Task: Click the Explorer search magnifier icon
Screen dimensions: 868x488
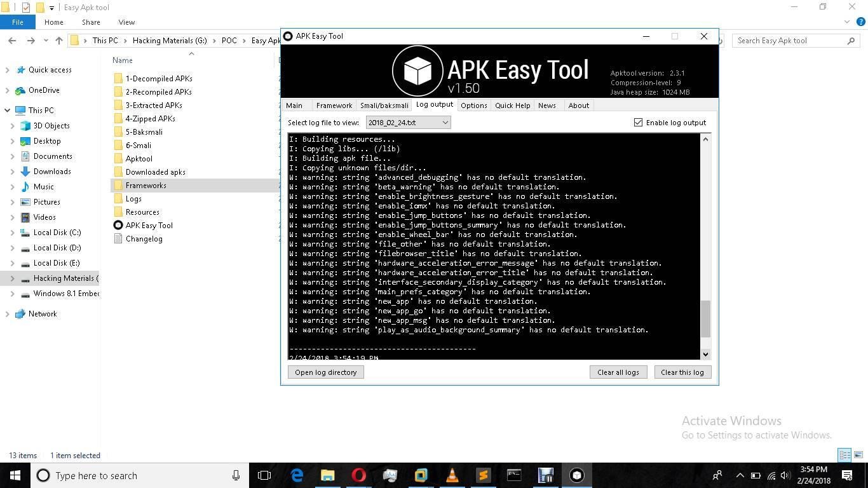Action: pos(851,41)
